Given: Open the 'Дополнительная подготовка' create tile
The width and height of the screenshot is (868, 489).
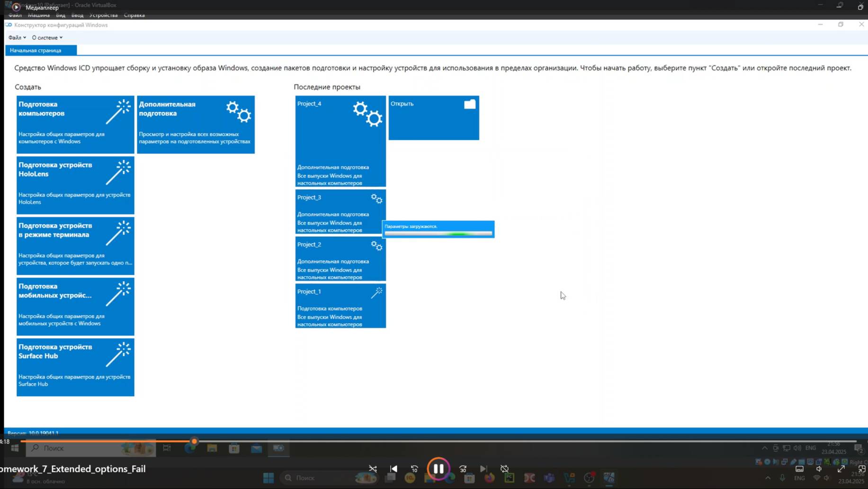Looking at the screenshot, I should pyautogui.click(x=196, y=125).
